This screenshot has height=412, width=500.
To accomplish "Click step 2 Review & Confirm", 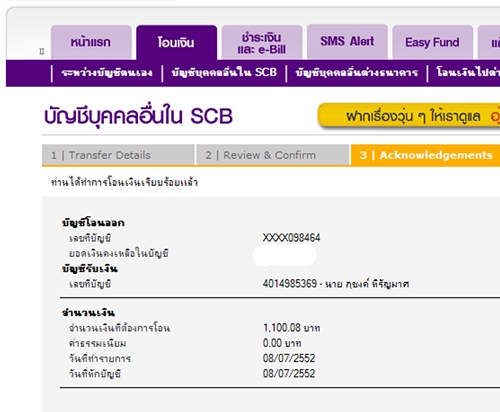I will coord(273,155).
